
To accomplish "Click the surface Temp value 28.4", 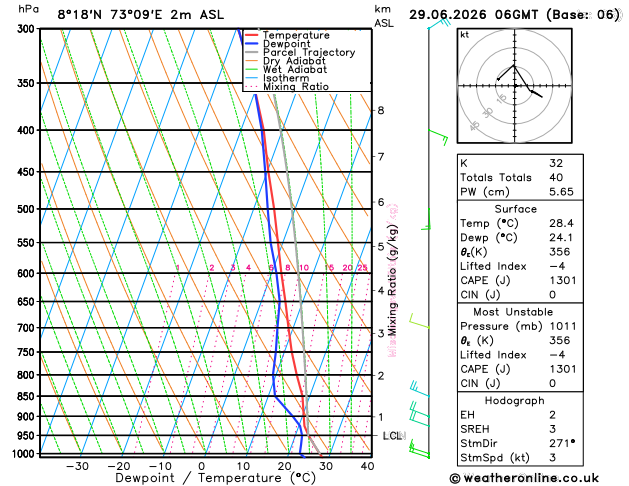I will [x=561, y=223].
